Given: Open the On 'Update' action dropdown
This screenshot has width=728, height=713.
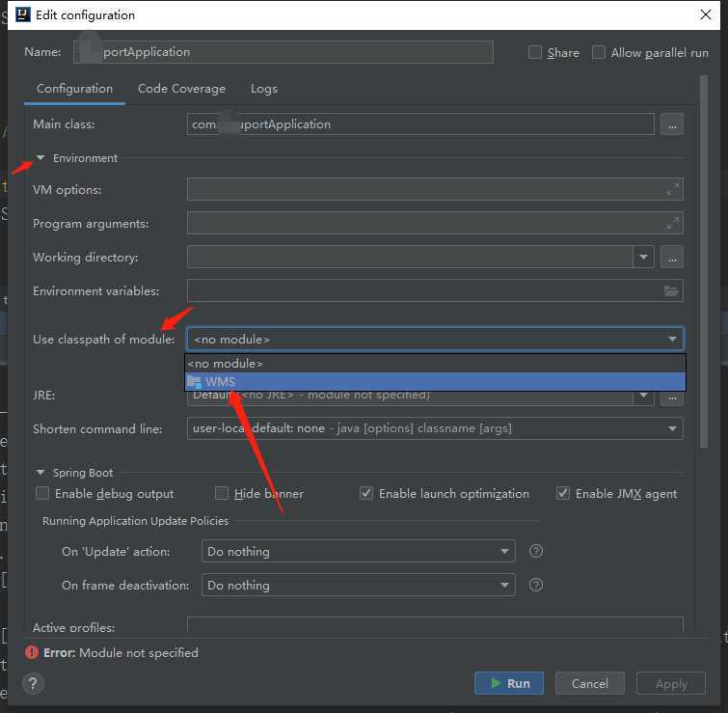Looking at the screenshot, I should 359,551.
